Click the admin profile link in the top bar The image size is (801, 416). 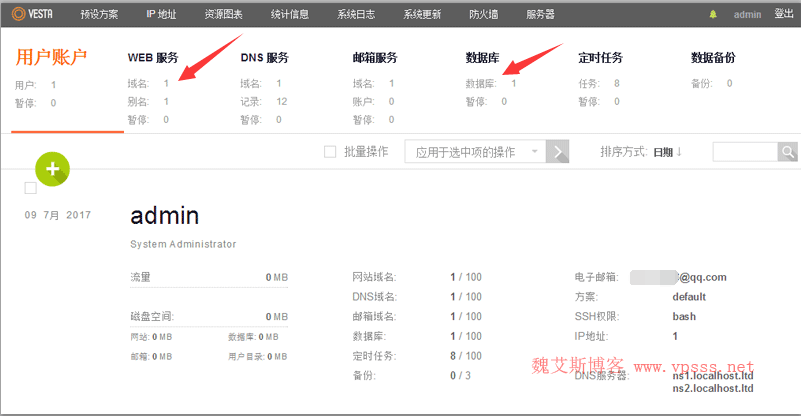[x=747, y=15]
